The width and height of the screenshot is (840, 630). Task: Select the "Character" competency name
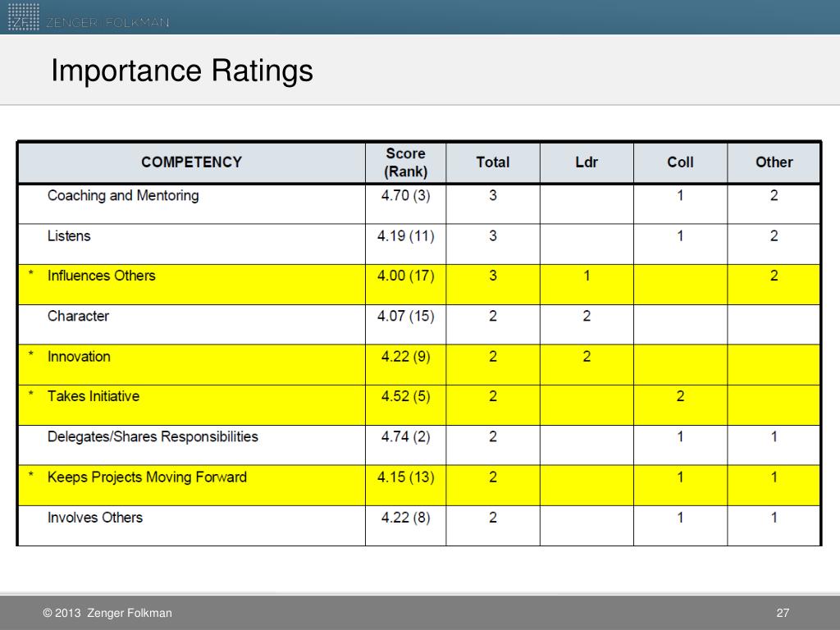[78, 316]
